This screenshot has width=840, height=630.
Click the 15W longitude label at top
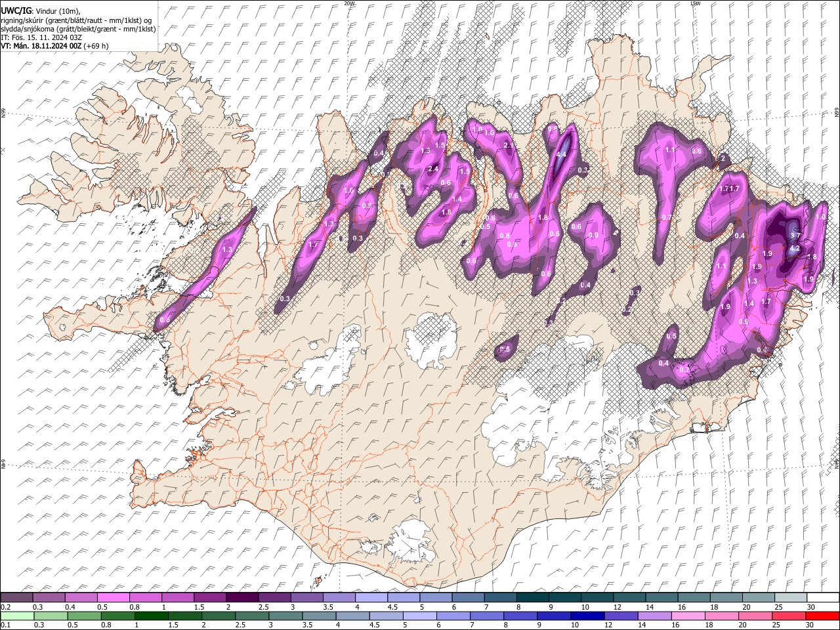coord(695,3)
